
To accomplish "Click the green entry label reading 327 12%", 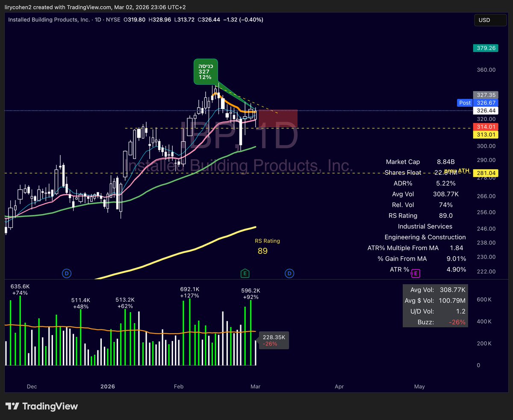I will [205, 71].
